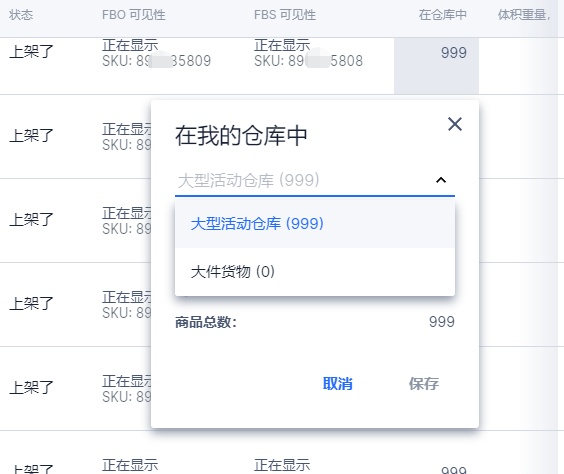Viewport: 564px width, 474px height.
Task: Click the FBS 可见性 column header
Action: [x=285, y=15]
